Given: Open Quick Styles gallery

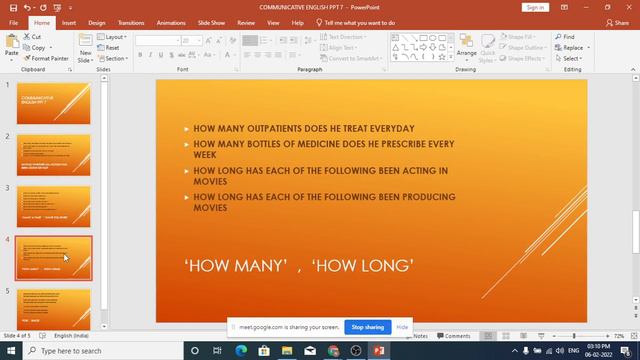Looking at the screenshot, I should [487, 48].
